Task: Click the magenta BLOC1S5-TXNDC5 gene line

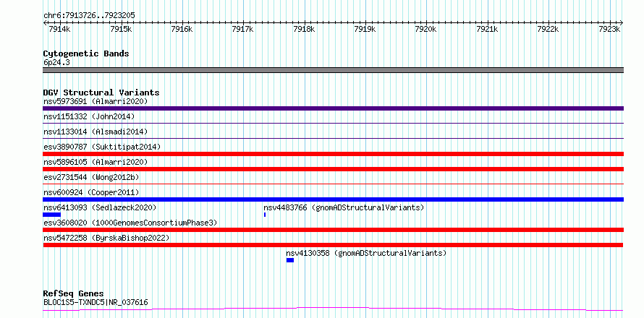Action: [x=333, y=309]
